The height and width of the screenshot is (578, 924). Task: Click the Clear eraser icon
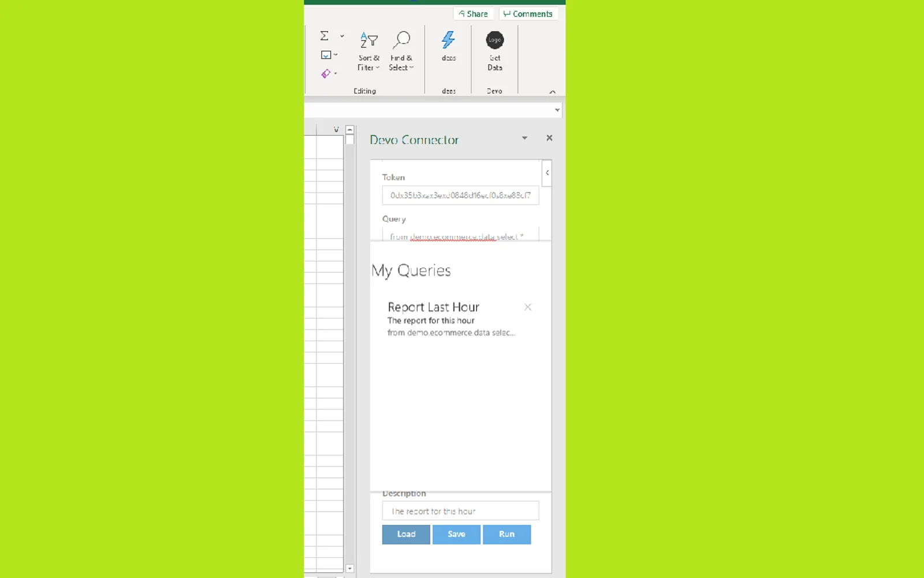(x=326, y=73)
